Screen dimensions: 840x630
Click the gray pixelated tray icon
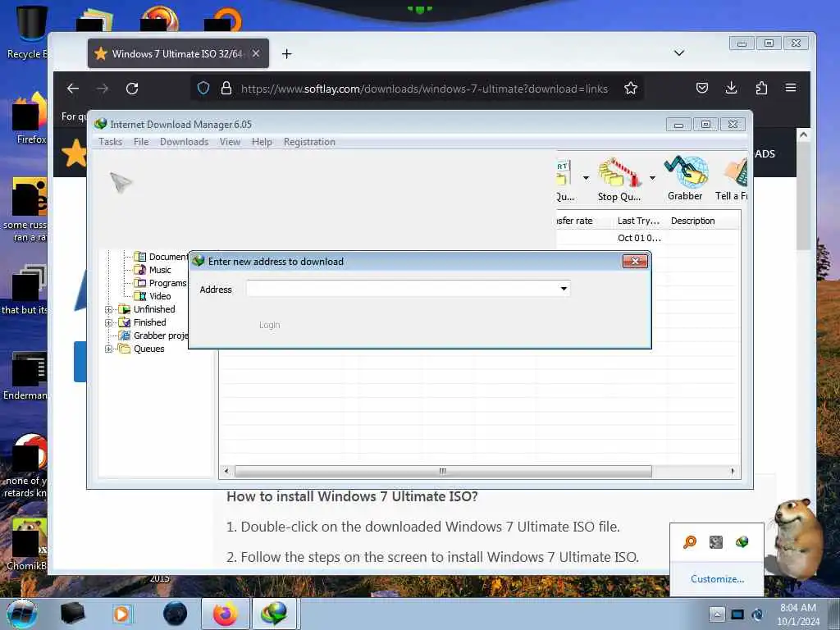(715, 542)
